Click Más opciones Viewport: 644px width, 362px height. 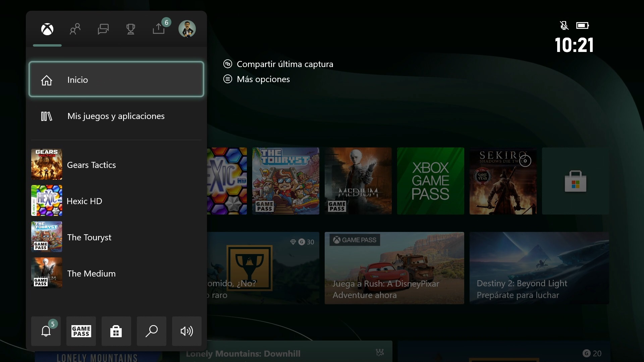coord(263,79)
